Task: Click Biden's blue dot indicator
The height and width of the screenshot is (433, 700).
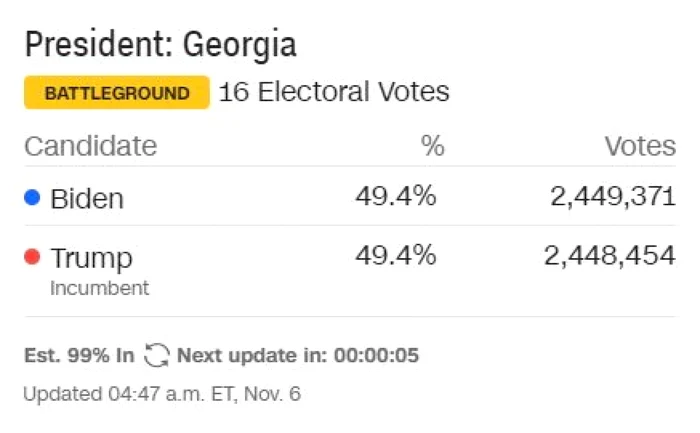Action: [x=32, y=197]
